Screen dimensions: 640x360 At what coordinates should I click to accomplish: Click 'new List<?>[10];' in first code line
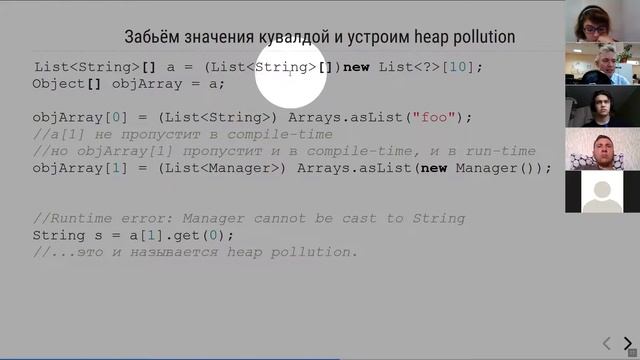pyautogui.click(x=413, y=67)
